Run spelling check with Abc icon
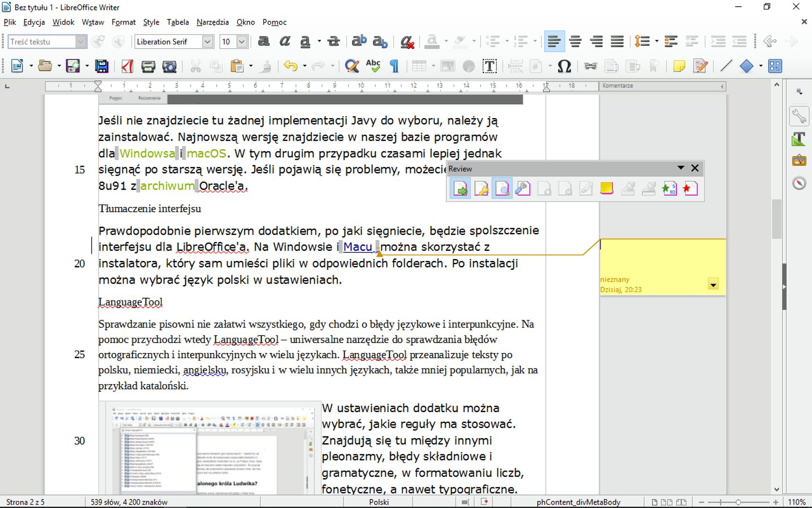The image size is (812, 508). [x=373, y=66]
